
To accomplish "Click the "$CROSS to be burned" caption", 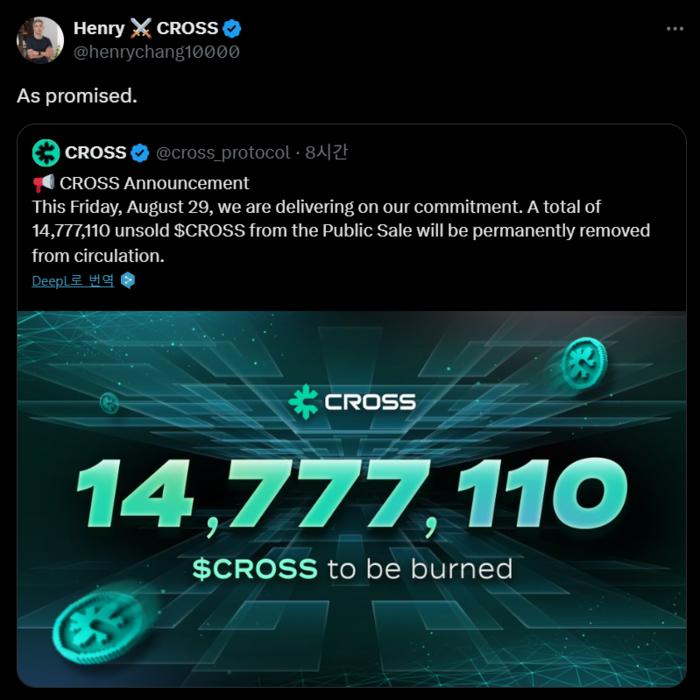I will [352, 569].
